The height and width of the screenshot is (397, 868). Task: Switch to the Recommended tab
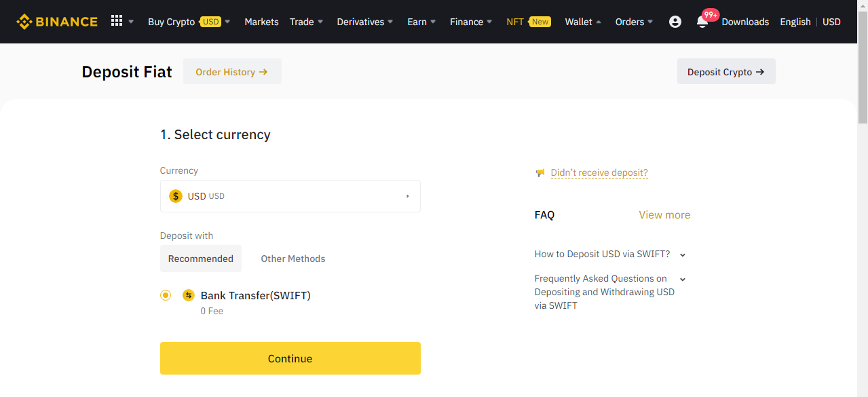click(201, 259)
